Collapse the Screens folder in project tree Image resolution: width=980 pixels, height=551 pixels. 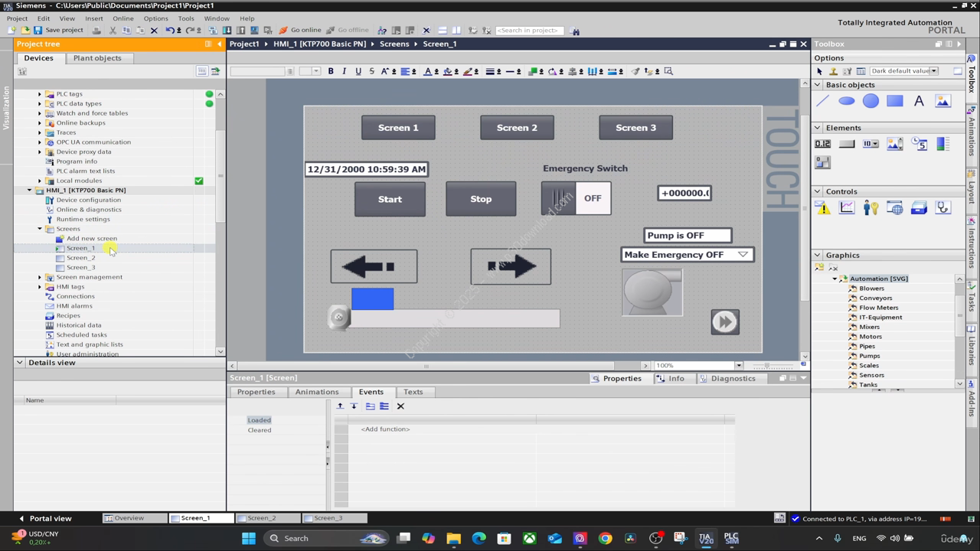tap(40, 229)
